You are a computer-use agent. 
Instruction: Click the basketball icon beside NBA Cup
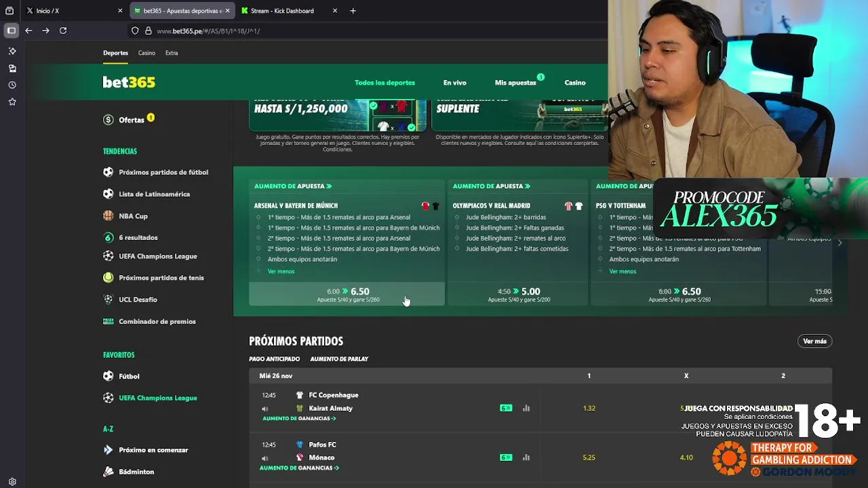coord(108,216)
